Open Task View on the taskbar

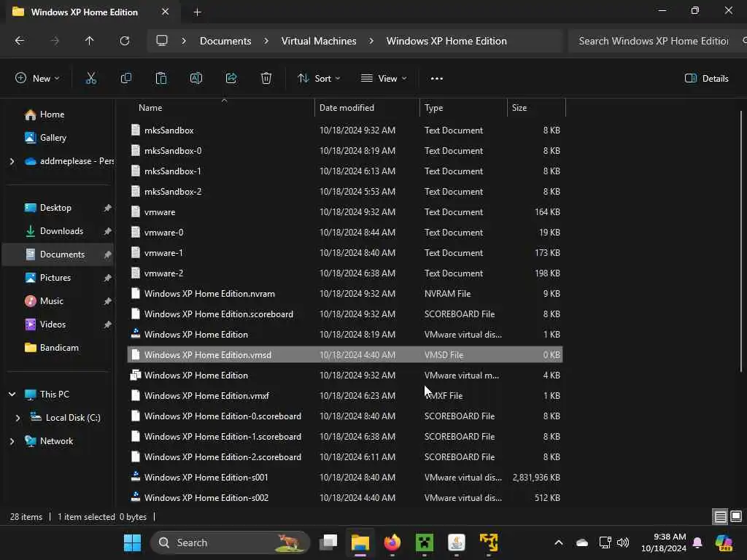(328, 542)
